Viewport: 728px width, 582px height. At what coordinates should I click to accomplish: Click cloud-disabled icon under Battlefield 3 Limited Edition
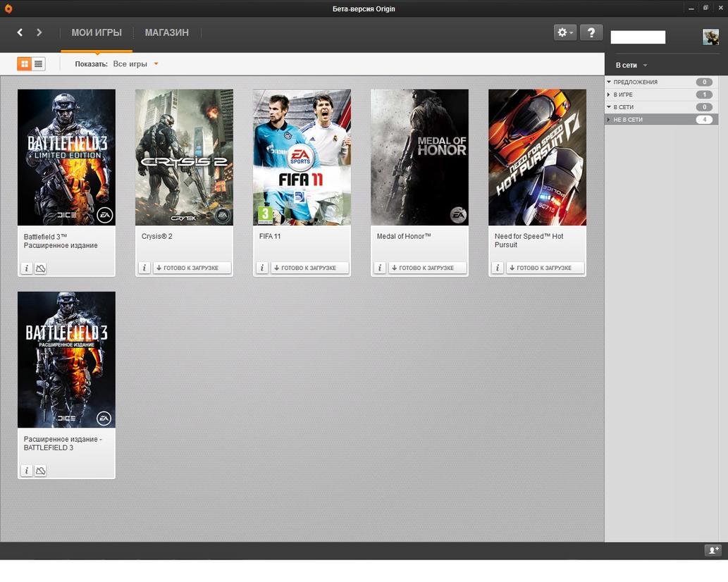pyautogui.click(x=40, y=268)
